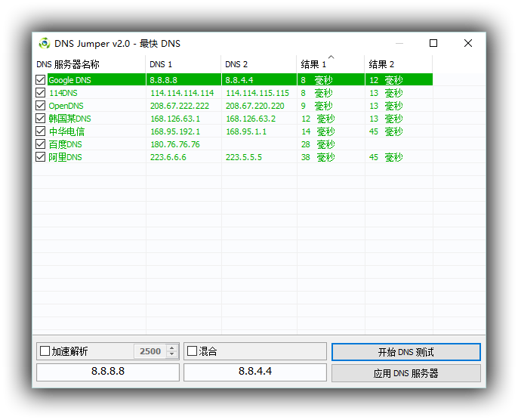Click the 2500 timeout value field

pyautogui.click(x=150, y=351)
